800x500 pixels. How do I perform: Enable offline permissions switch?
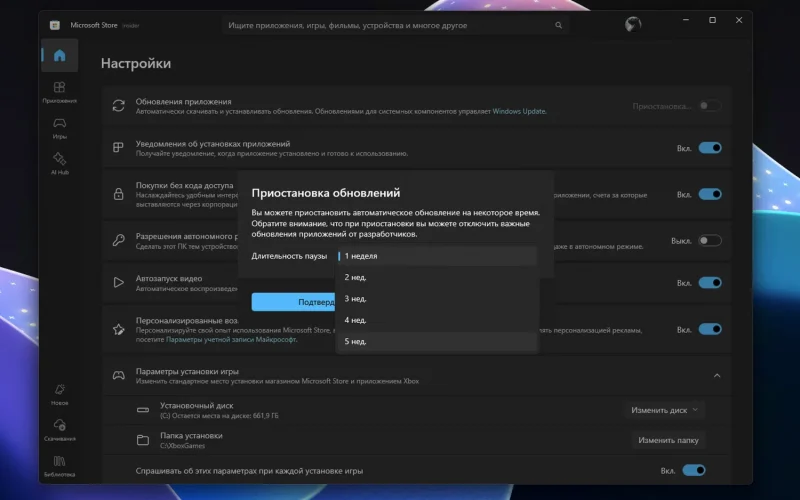tap(710, 240)
